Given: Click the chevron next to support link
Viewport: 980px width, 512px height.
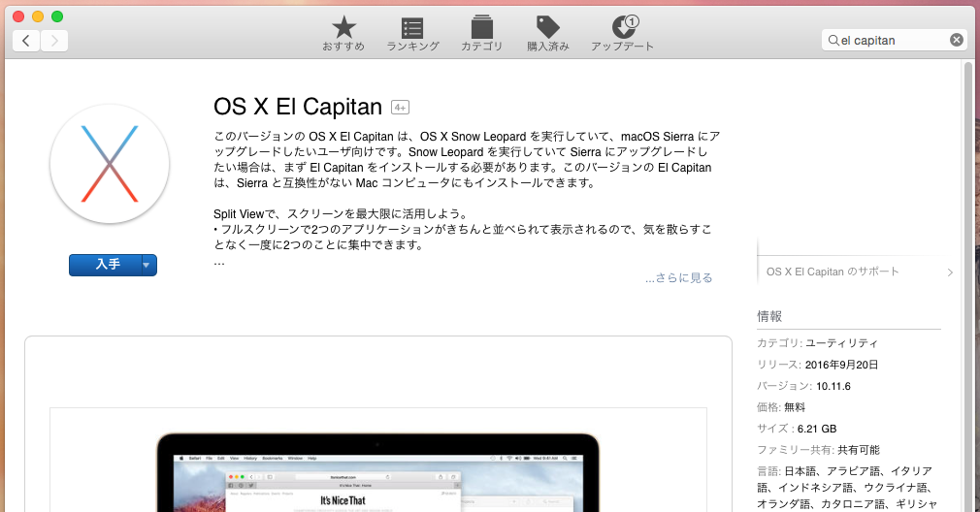Looking at the screenshot, I should (949, 272).
